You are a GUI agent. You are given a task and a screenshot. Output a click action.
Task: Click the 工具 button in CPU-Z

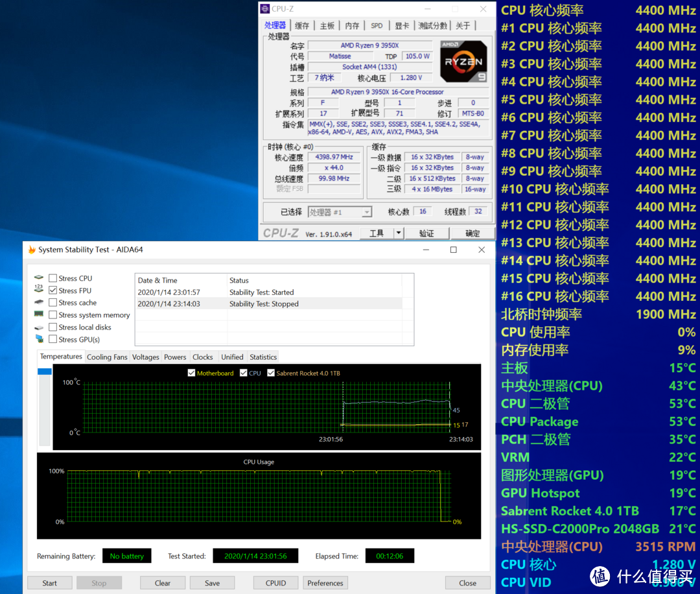click(x=377, y=233)
